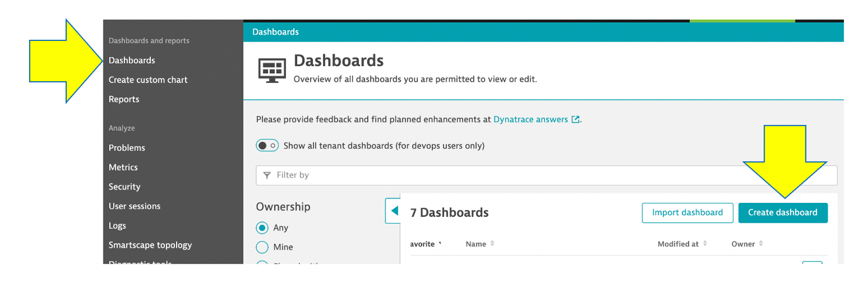Click the funnel filter icon
Image resolution: width=868 pixels, height=297 pixels.
267,175
